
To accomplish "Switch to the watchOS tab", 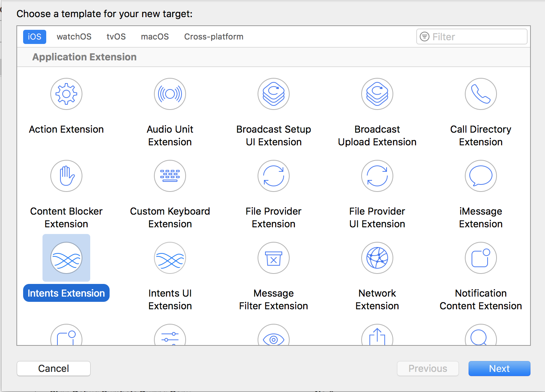I will click(74, 37).
